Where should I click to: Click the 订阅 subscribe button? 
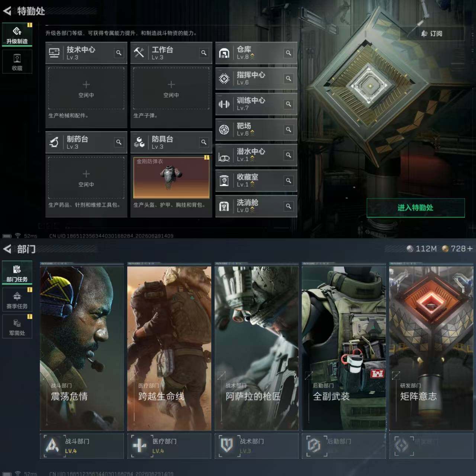click(432, 33)
